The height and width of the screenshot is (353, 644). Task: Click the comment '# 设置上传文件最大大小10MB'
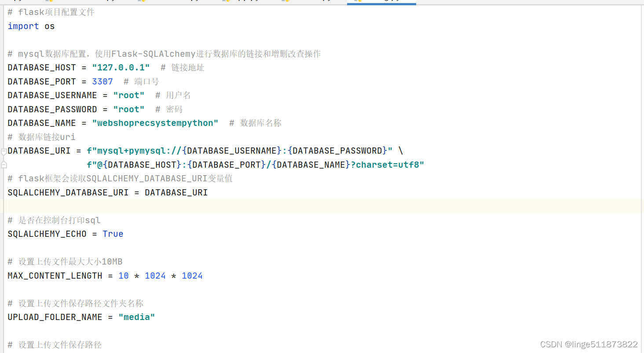click(x=65, y=262)
